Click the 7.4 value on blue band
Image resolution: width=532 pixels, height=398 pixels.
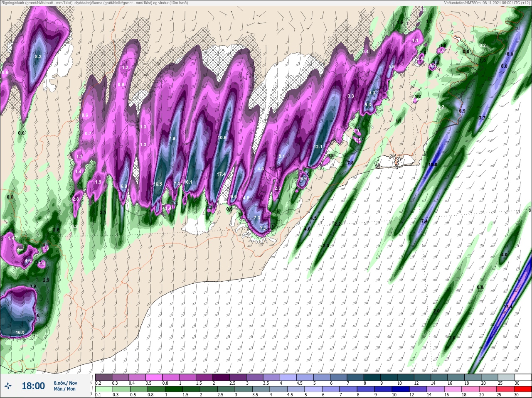(x=424, y=221)
